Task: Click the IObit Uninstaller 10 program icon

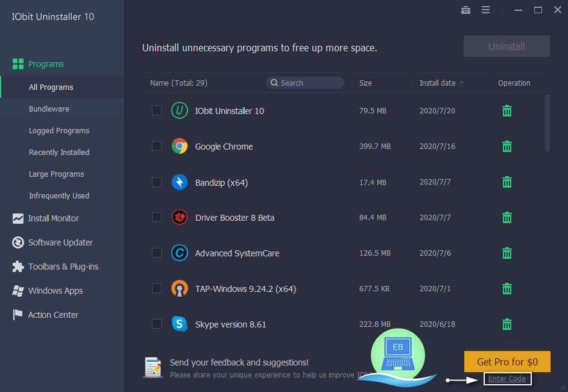Action: pyautogui.click(x=179, y=110)
